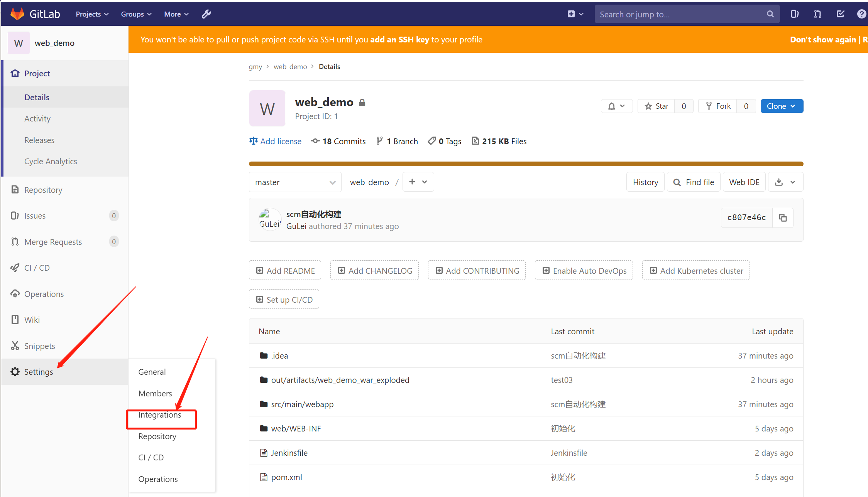Click Enable Auto DevOps button

click(x=584, y=271)
